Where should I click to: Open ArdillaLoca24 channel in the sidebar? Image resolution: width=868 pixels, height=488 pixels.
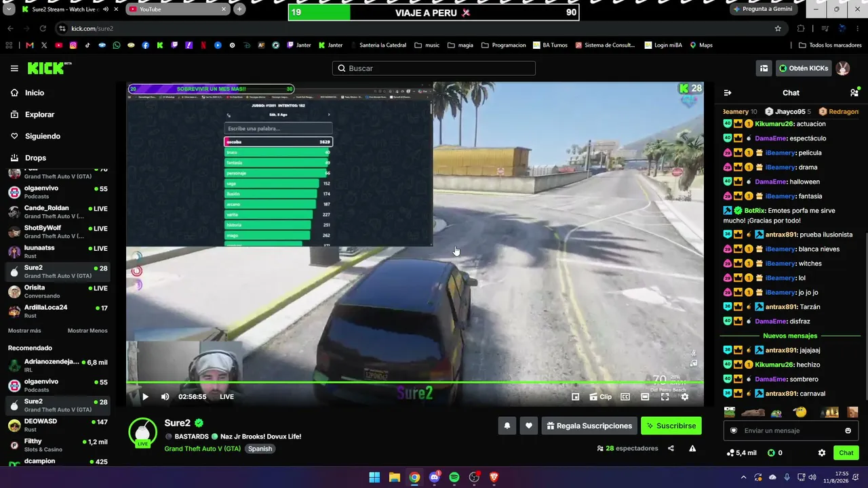(x=58, y=311)
